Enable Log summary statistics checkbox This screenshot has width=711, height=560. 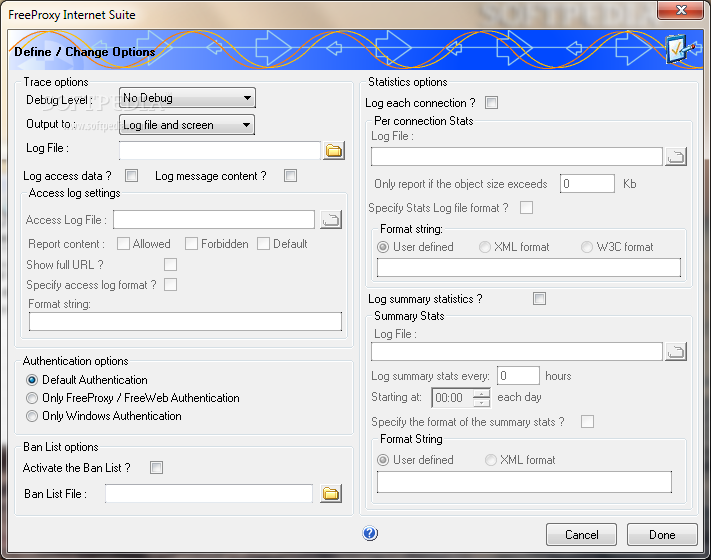540,298
